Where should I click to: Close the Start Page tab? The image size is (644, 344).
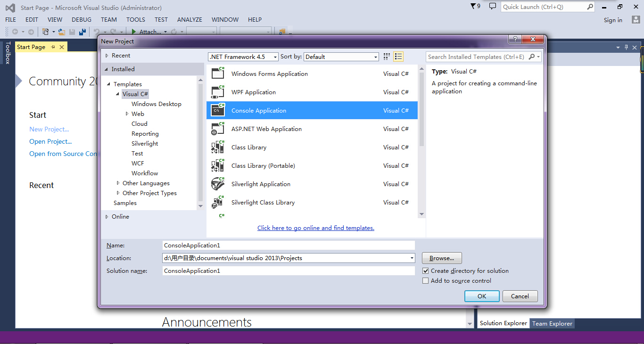tap(62, 47)
